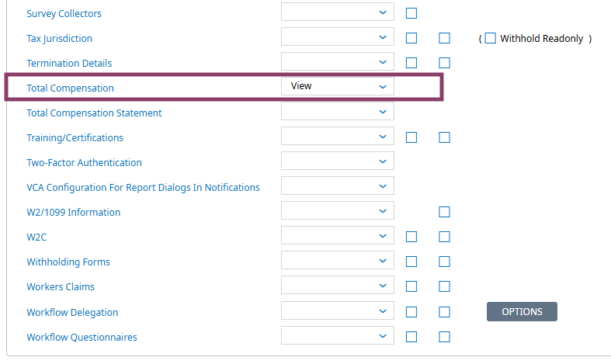Check the first Workers Claims checkbox
The height and width of the screenshot is (364, 611).
(x=411, y=286)
